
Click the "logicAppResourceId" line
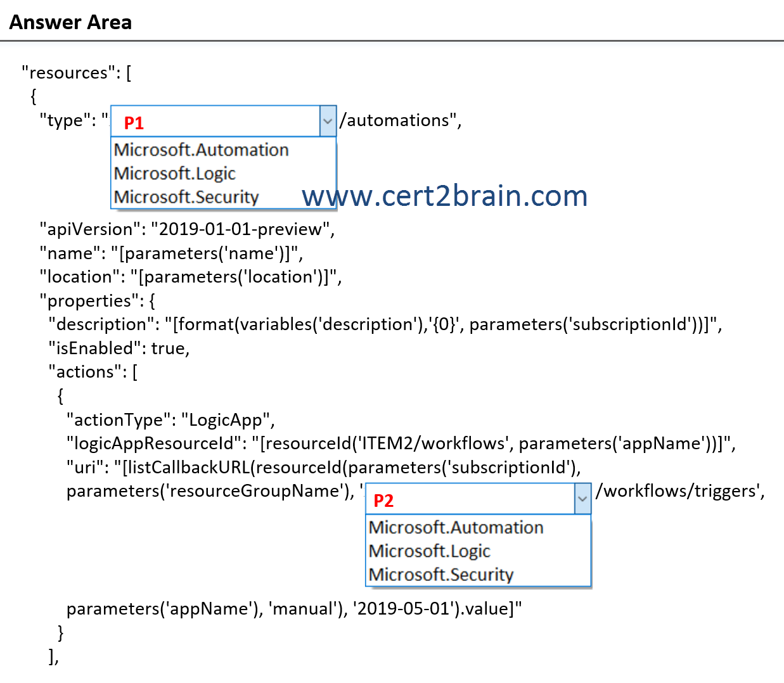click(x=401, y=444)
